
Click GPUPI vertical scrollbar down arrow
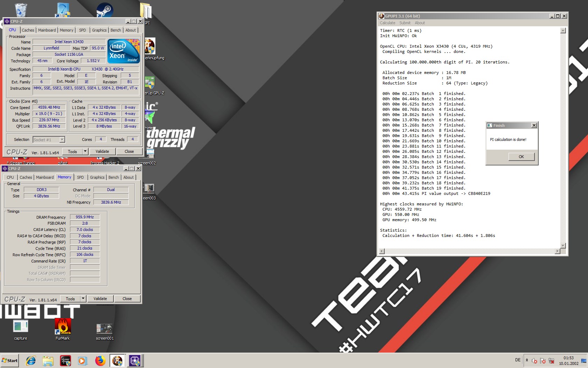tap(563, 245)
